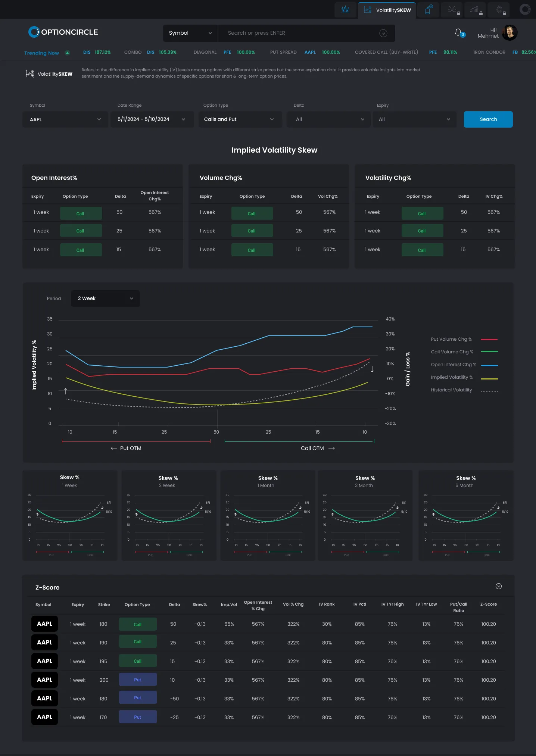Open Mehmet's profile avatar
Viewport: 536px width, 756px height.
[x=509, y=33]
